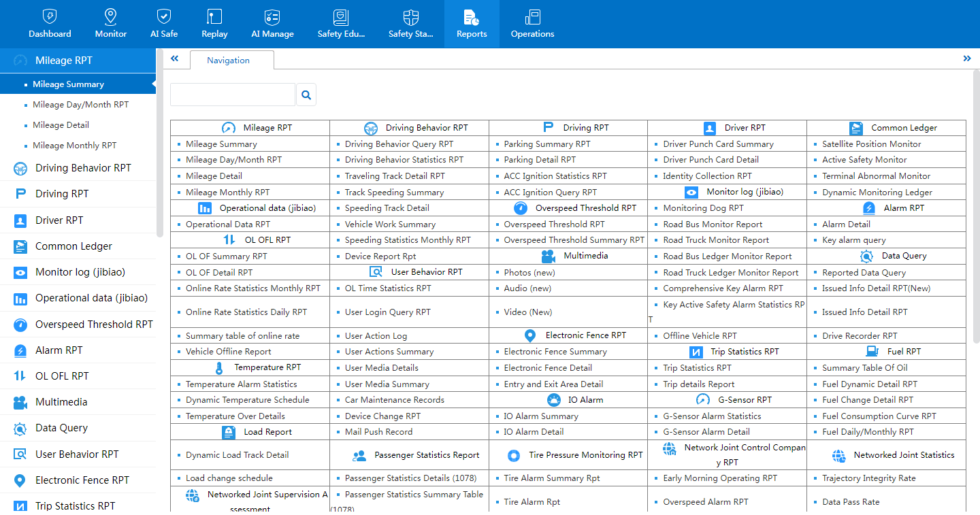Click the AI Manage checklist icon

272,17
